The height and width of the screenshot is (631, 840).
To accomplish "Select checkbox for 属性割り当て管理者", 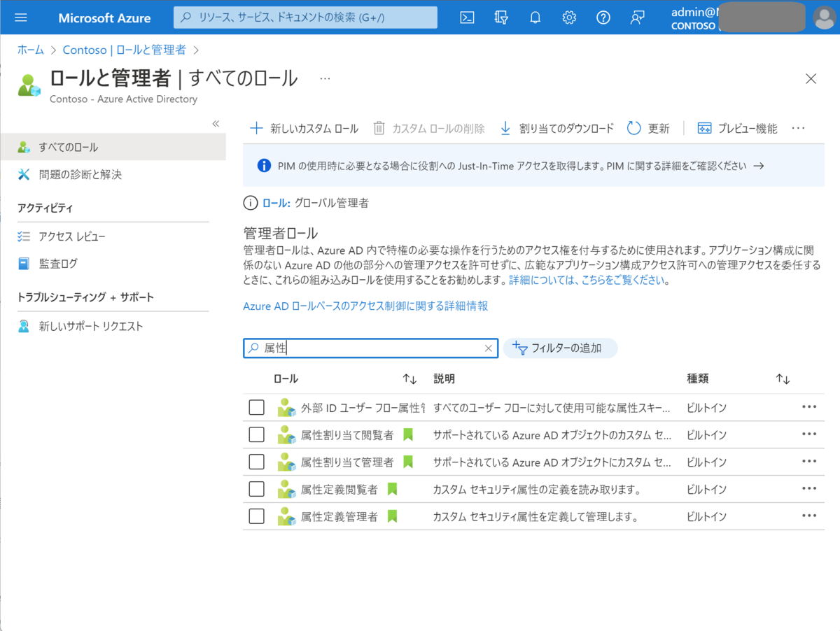I will point(257,462).
